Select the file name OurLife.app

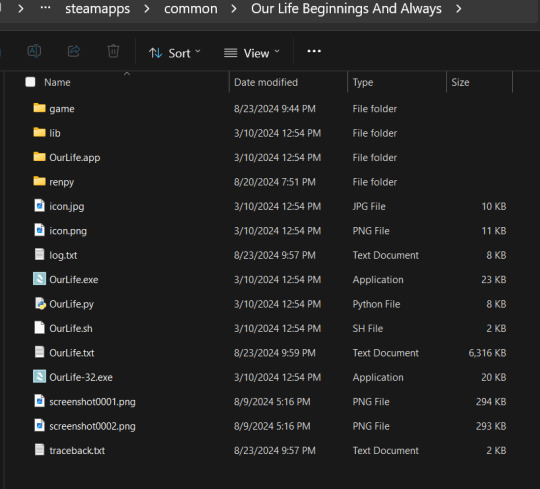pyautogui.click(x=75, y=158)
